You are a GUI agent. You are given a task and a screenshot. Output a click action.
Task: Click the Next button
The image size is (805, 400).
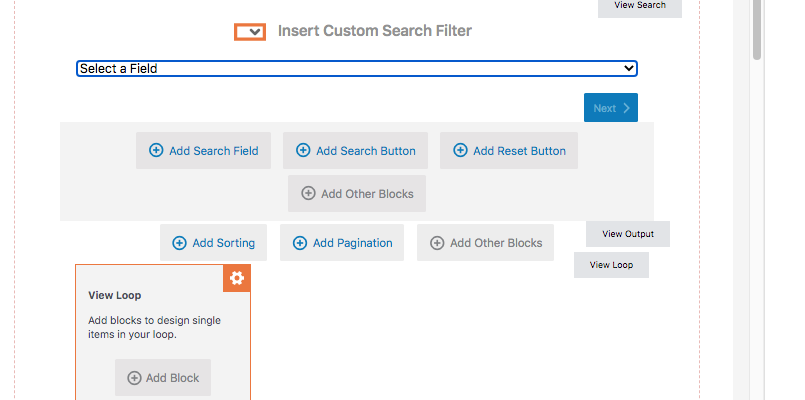click(610, 108)
